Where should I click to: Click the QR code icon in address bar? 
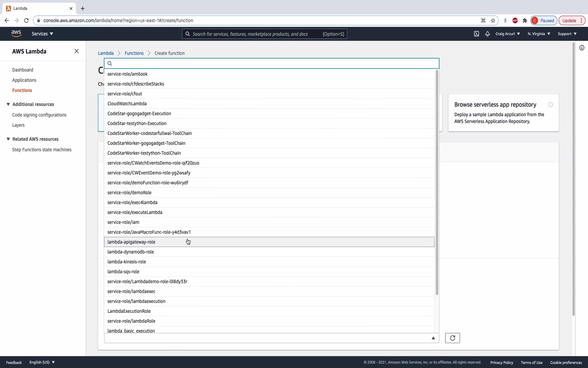483,20
